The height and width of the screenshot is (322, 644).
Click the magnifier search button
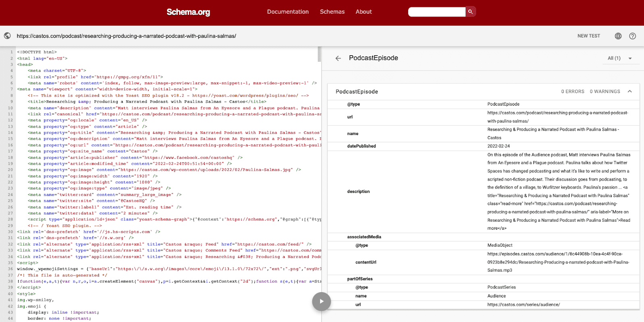coord(471,12)
